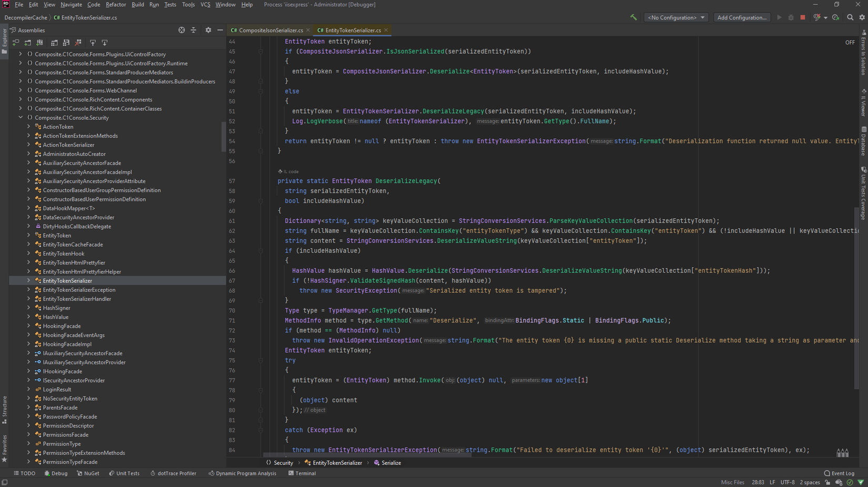This screenshot has width=868, height=487.
Task: Click collapse all icon in Assemblies panel
Action: [194, 30]
